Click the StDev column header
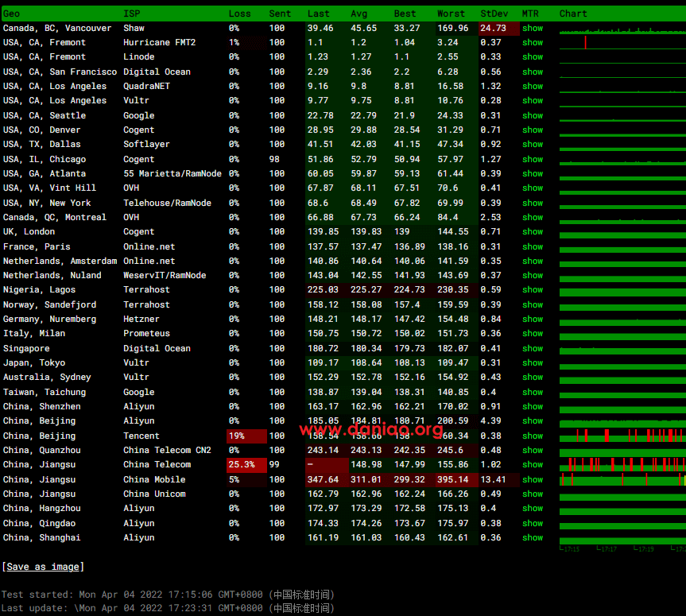The image size is (686, 616). coord(494,14)
